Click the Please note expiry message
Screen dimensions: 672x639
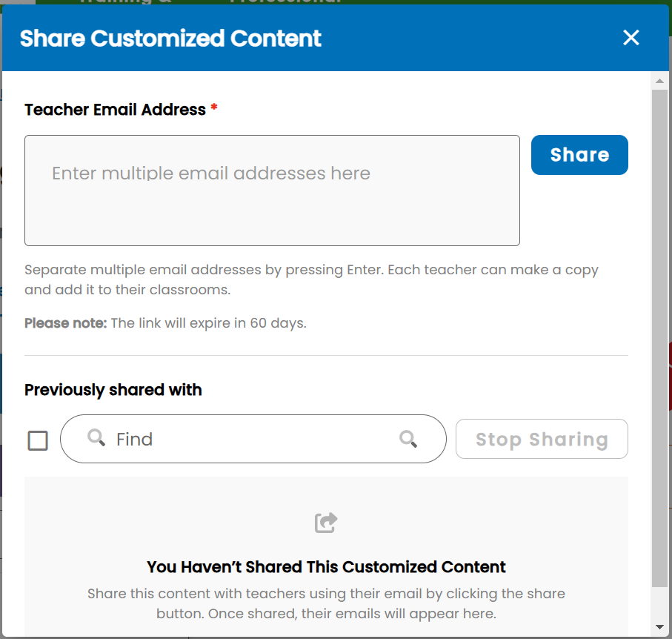coord(165,323)
